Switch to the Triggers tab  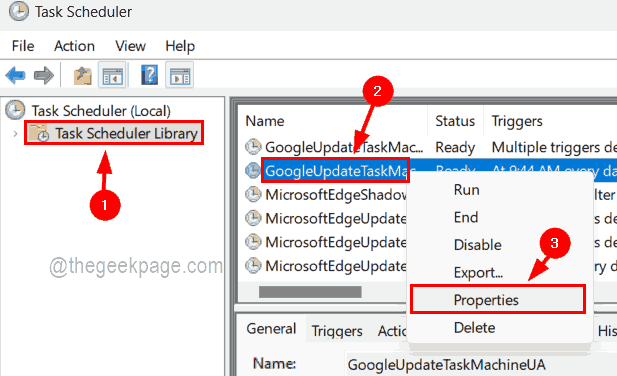pyautogui.click(x=337, y=331)
